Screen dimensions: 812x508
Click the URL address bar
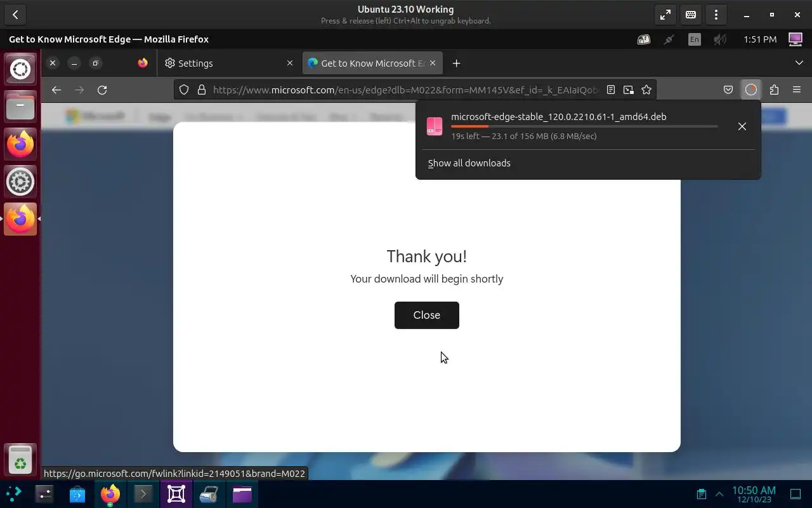point(406,90)
